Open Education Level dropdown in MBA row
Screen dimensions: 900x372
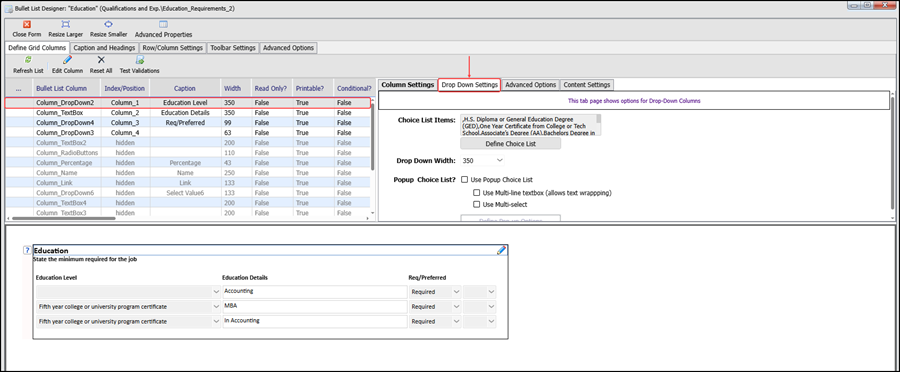tap(216, 307)
